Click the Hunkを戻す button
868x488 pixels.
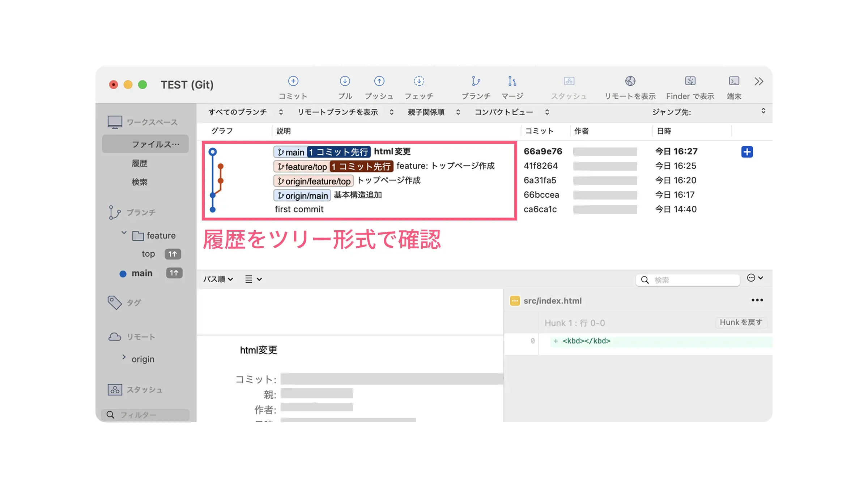(x=741, y=322)
